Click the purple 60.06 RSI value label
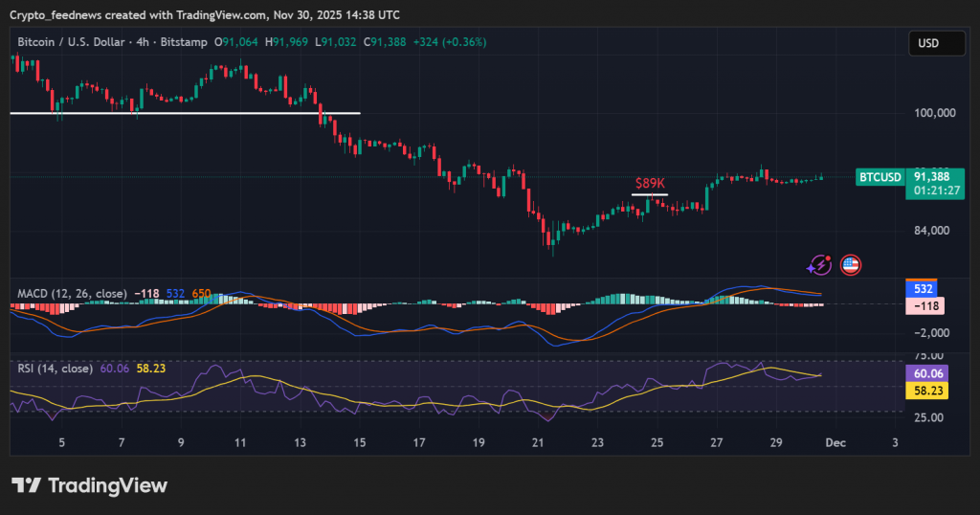Screen dimensions: 980x515 click(x=924, y=373)
